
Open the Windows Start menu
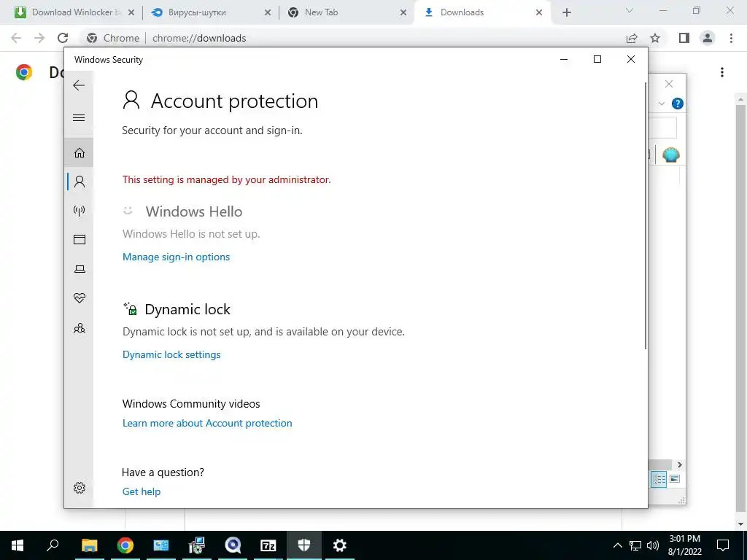[x=18, y=545]
